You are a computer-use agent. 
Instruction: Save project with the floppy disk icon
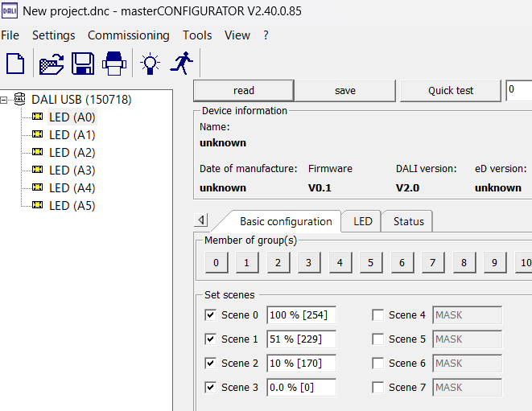83,63
